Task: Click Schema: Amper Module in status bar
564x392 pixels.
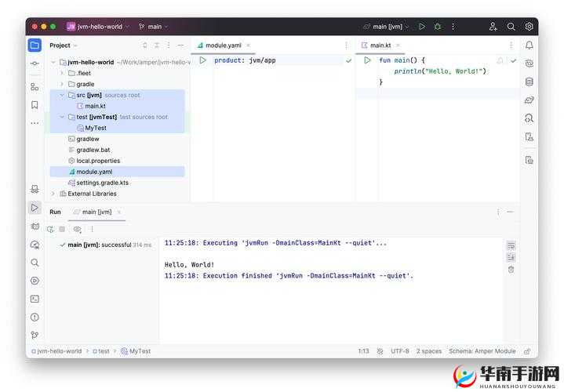Action: [x=482, y=351]
